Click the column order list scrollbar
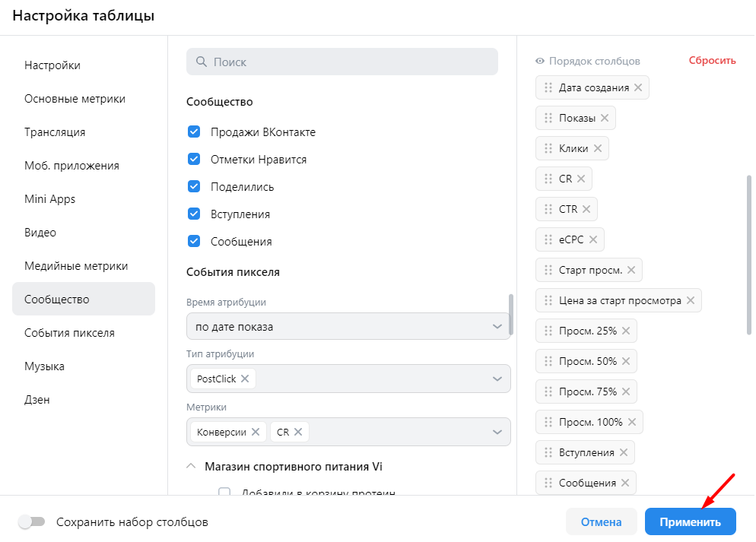The image size is (756, 542). (749, 255)
